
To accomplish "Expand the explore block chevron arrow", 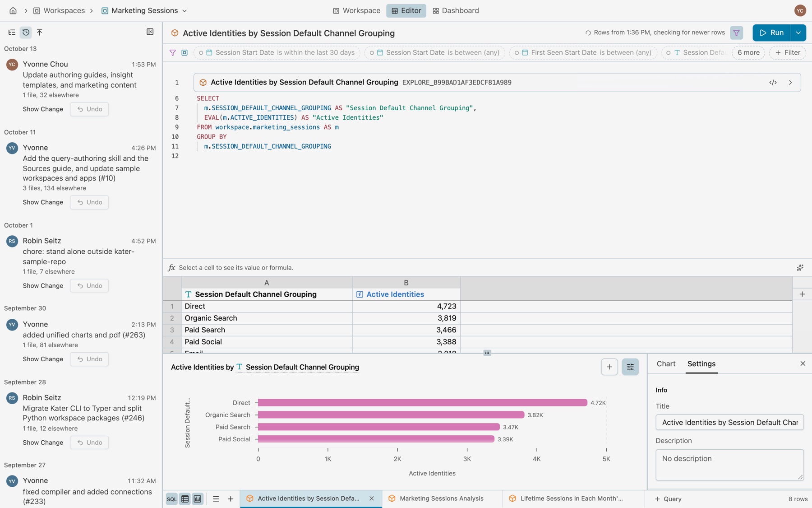I will (790, 82).
